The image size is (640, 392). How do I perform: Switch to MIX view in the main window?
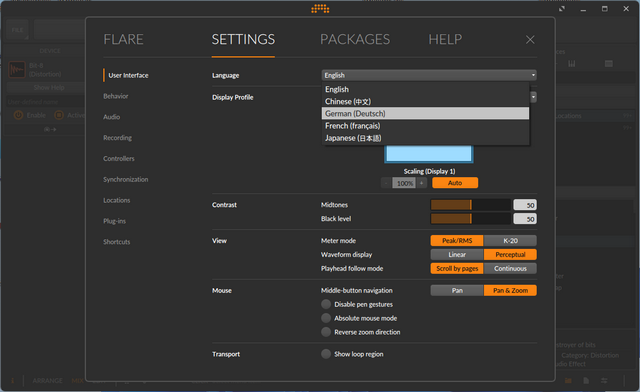[x=77, y=381]
